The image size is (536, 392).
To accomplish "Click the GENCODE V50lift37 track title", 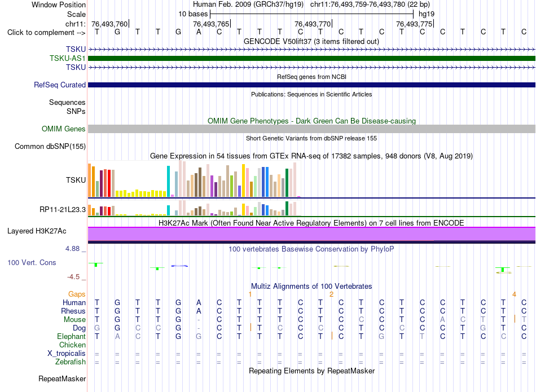I will (x=311, y=41).
